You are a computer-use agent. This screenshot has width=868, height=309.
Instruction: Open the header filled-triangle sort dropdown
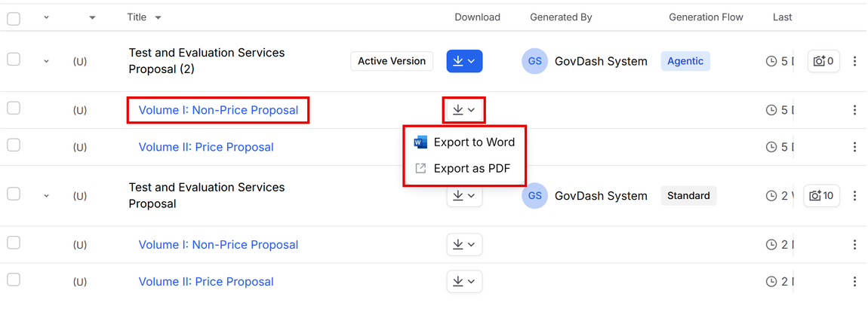pyautogui.click(x=92, y=17)
